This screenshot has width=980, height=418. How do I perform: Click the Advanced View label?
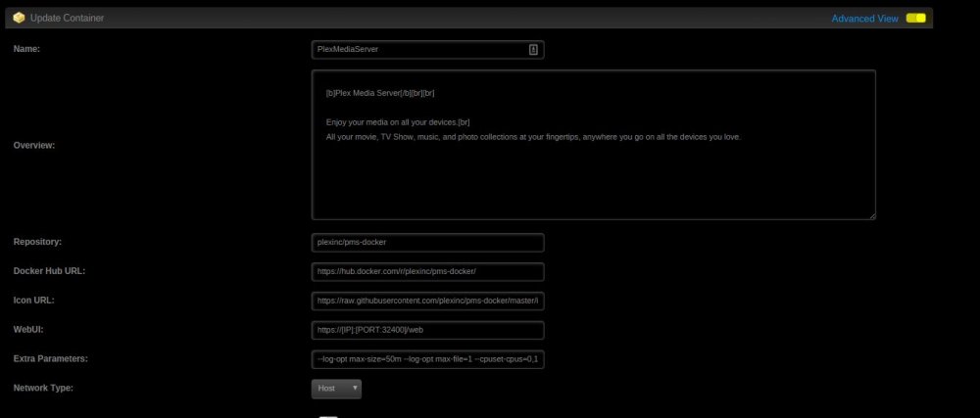pos(864,19)
